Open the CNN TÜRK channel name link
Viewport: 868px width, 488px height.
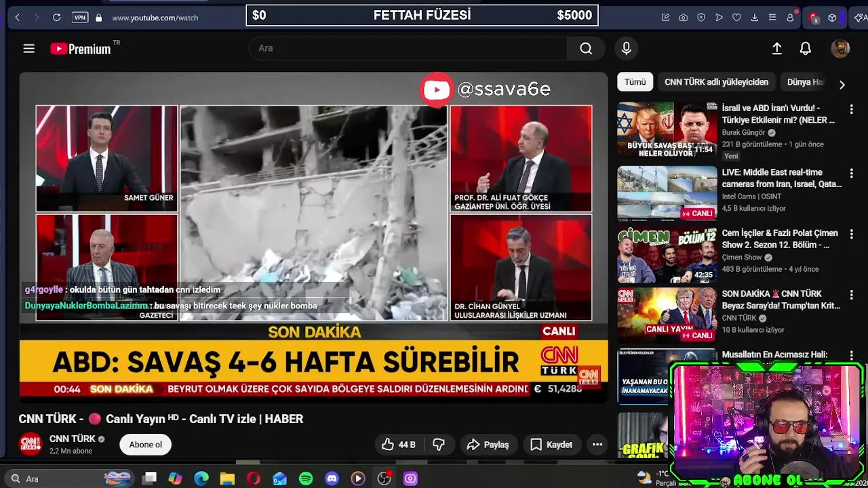click(x=73, y=439)
